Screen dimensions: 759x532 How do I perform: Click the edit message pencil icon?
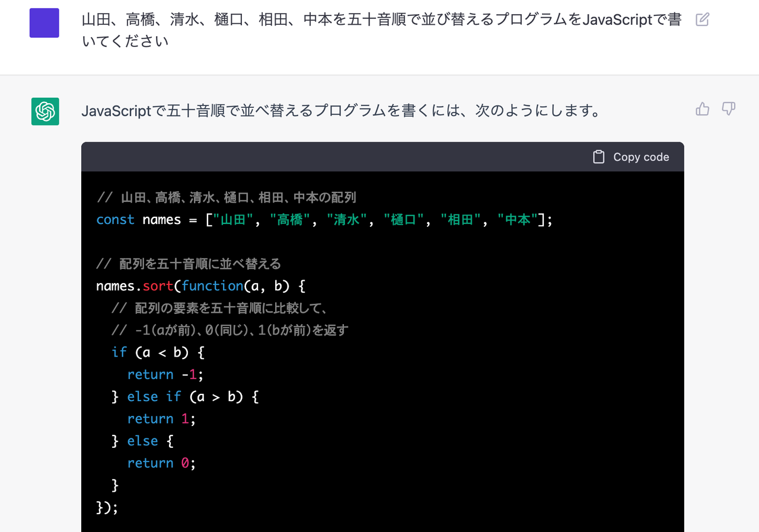point(702,20)
